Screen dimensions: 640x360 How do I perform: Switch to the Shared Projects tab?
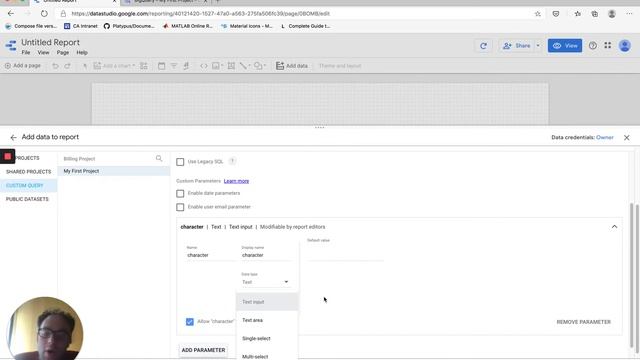point(29,172)
